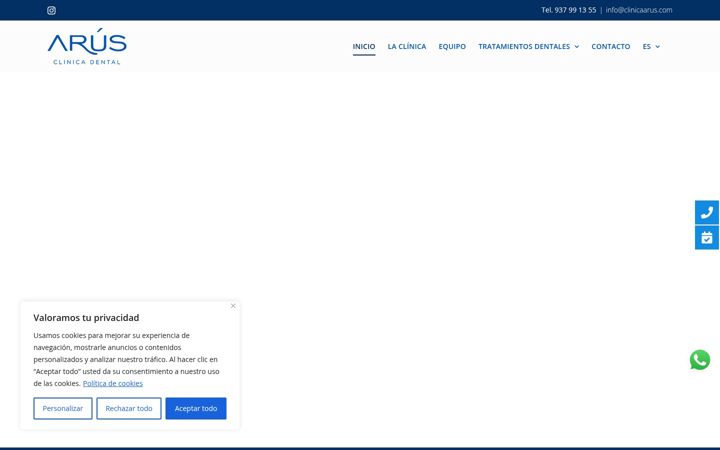Start chat with the WhatsApp icon
Image resolution: width=720 pixels, height=450 pixels.
(x=700, y=360)
